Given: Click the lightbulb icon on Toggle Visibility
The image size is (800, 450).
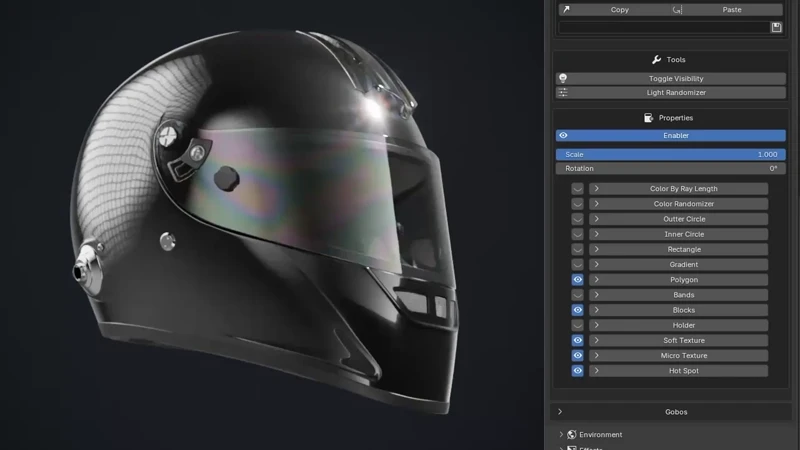Looking at the screenshot, I should pyautogui.click(x=563, y=79).
